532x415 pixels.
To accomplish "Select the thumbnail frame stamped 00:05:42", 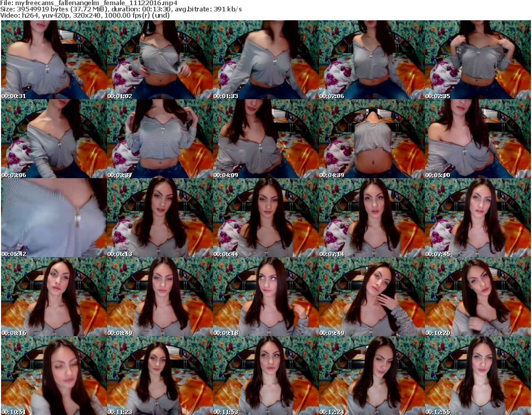I will pyautogui.click(x=54, y=218).
